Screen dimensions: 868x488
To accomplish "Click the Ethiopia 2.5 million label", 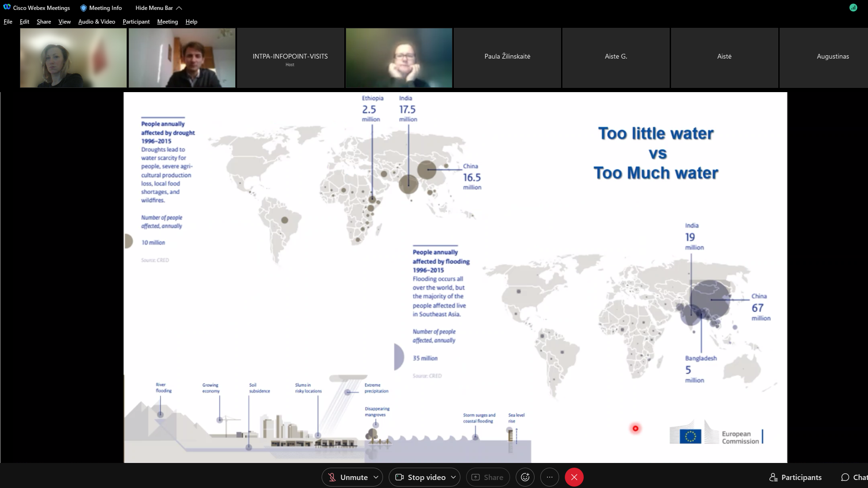I will coord(372,109).
